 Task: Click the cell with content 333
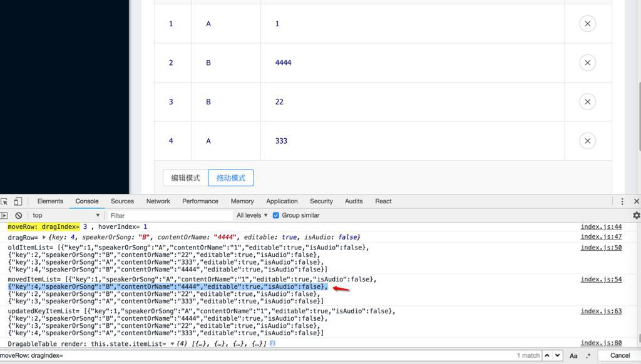tap(412, 141)
